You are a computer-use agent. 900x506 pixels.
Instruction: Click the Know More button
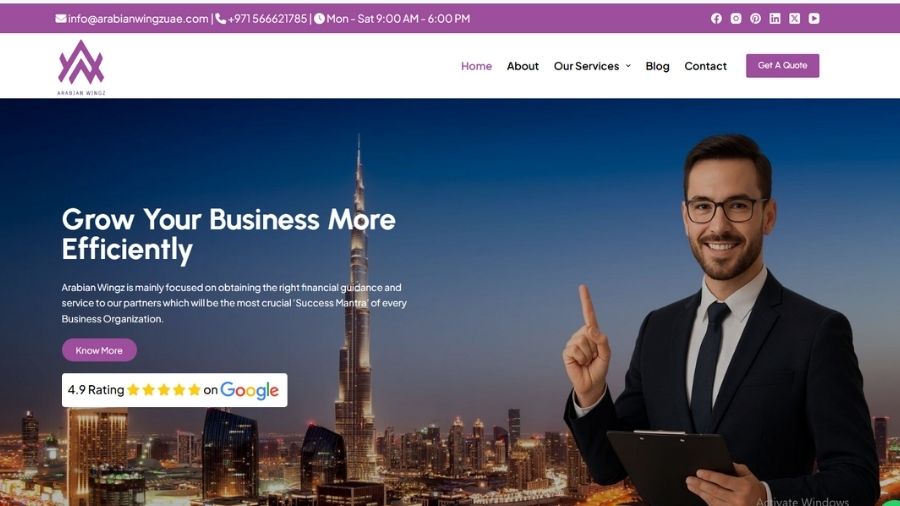click(99, 350)
